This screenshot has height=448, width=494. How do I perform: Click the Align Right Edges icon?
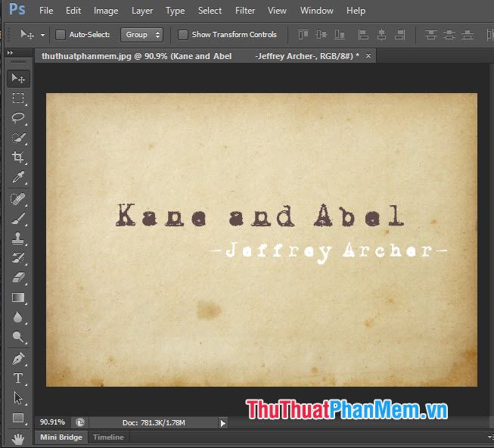click(x=399, y=34)
